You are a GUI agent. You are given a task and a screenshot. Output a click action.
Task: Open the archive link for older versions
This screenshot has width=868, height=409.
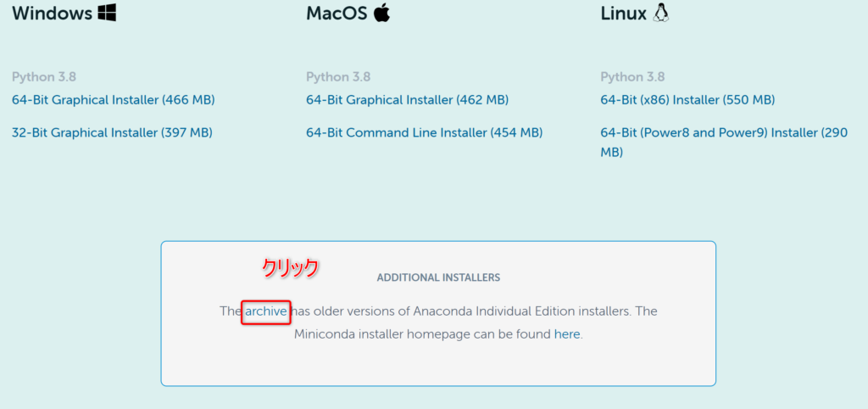[x=266, y=311]
